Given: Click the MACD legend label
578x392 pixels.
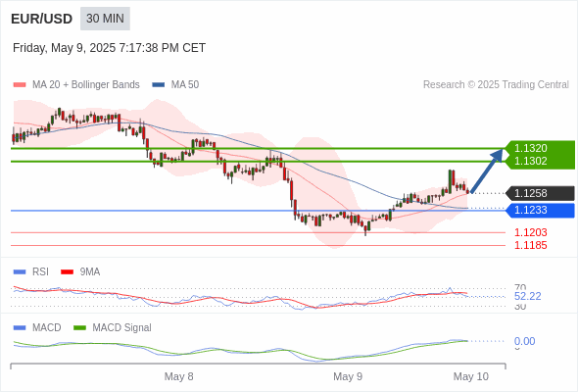Looking at the screenshot, I should [x=47, y=328].
